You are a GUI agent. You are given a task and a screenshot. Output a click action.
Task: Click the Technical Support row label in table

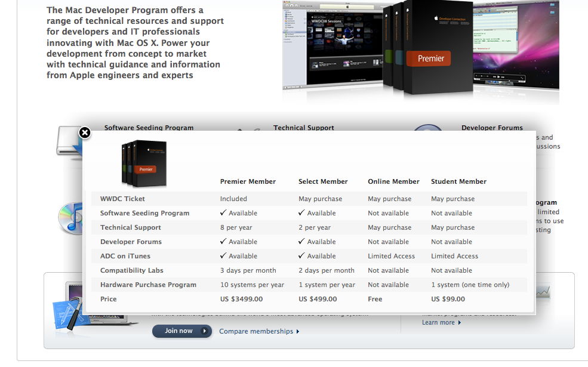click(131, 227)
